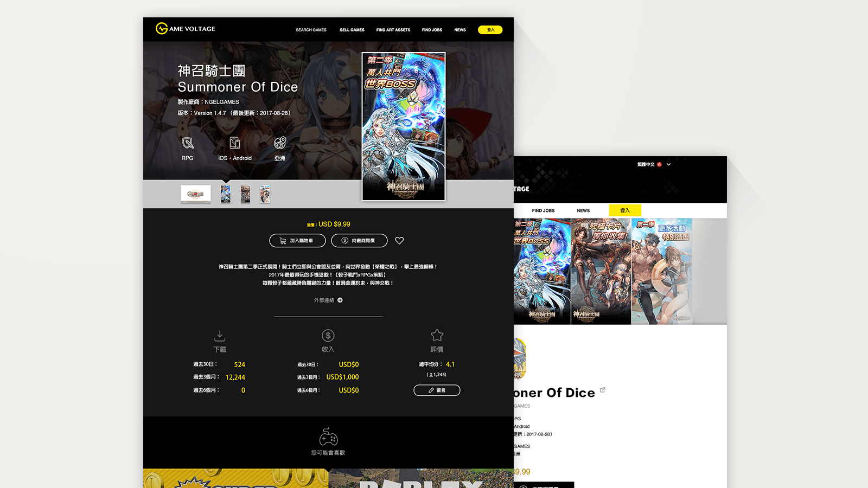Image resolution: width=868 pixels, height=488 pixels.
Task: Open Search Games in the front page nav
Action: [311, 30]
